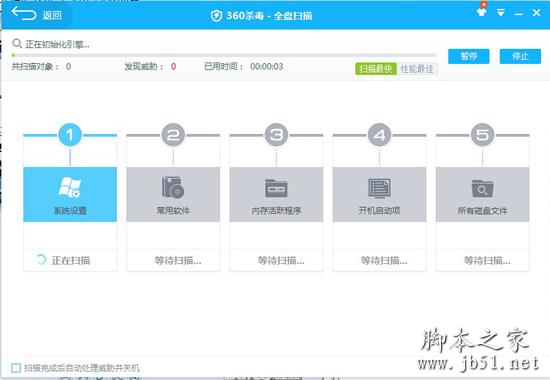Click step circle number 3
The height and width of the screenshot is (380, 550).
click(x=276, y=135)
